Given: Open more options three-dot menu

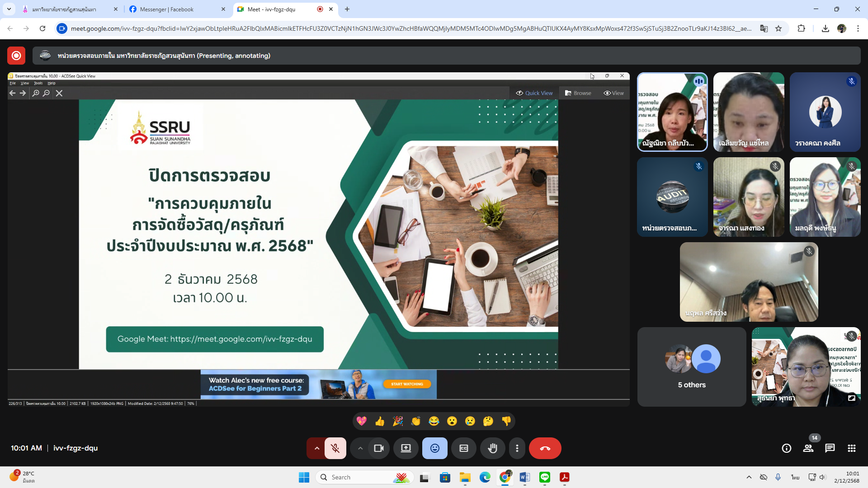Looking at the screenshot, I should point(517,448).
